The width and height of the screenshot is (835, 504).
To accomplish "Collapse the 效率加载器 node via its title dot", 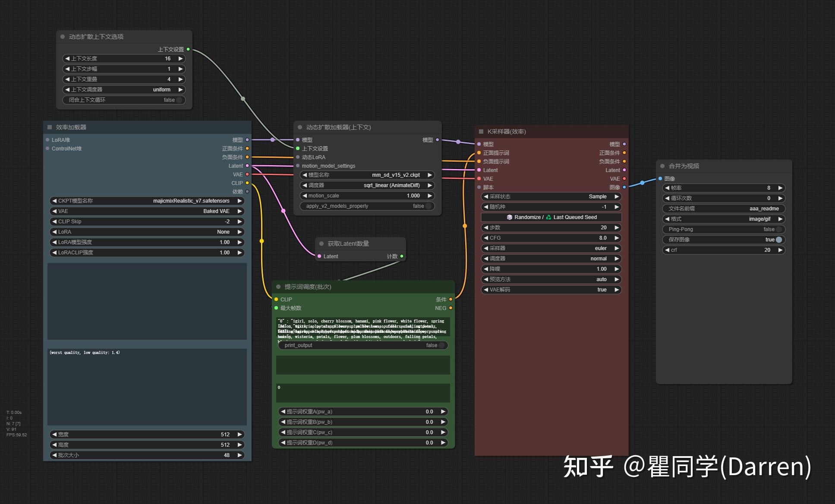I will (x=50, y=127).
